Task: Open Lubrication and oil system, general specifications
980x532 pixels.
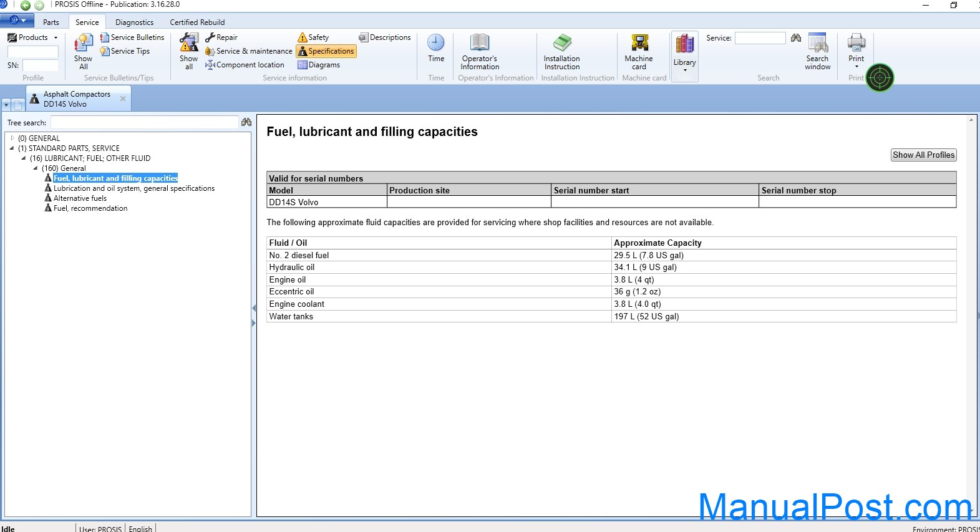Action: (x=134, y=188)
